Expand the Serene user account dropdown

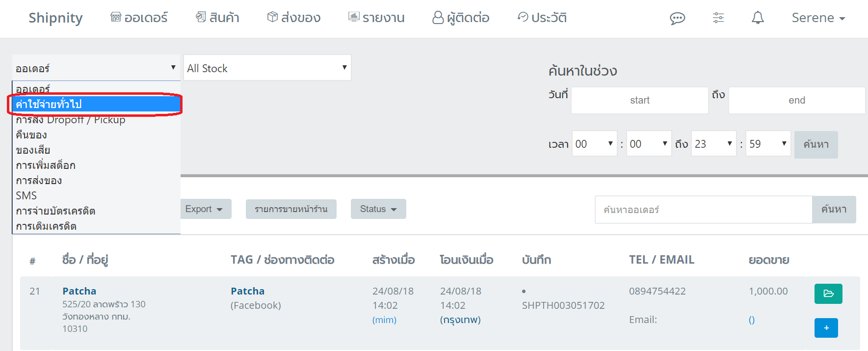pos(818,18)
